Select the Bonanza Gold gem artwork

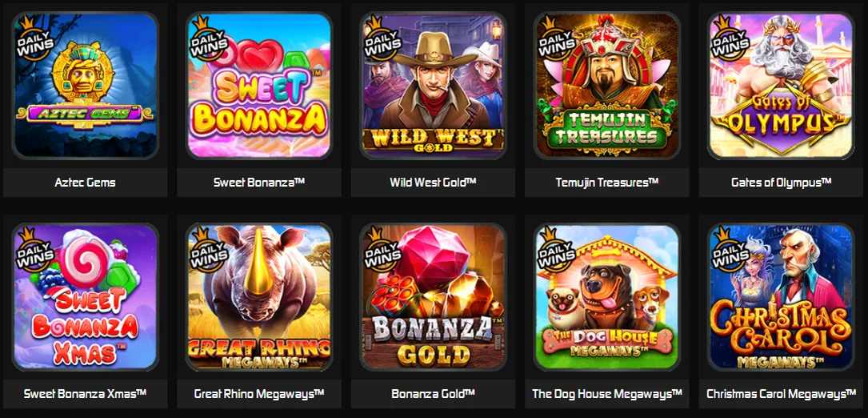click(433, 297)
